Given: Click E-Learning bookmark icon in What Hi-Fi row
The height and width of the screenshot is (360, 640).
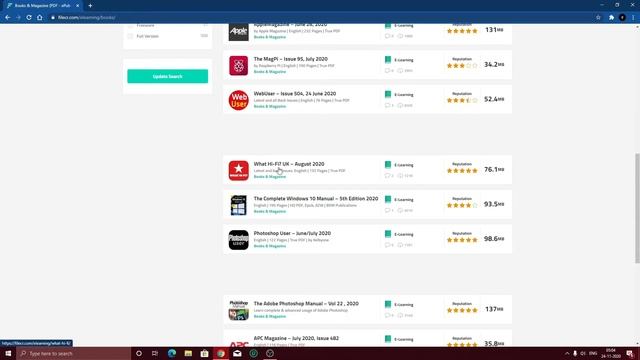Looking at the screenshot, I should (388, 164).
